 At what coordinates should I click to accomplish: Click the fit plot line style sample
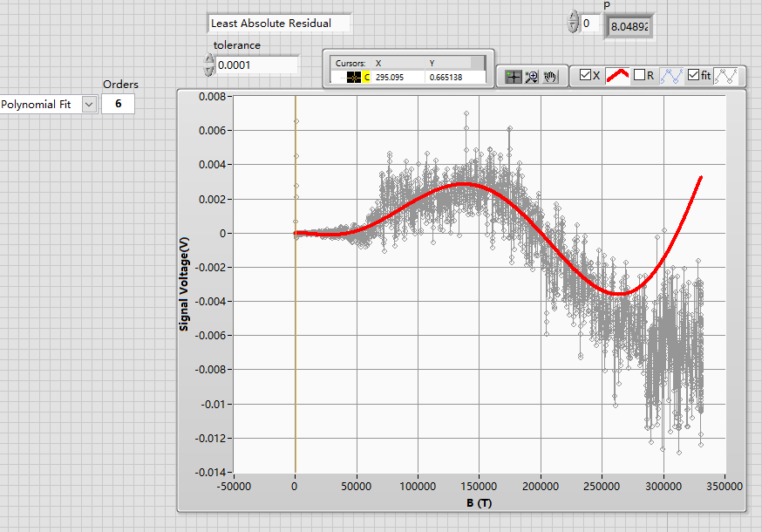(x=725, y=76)
